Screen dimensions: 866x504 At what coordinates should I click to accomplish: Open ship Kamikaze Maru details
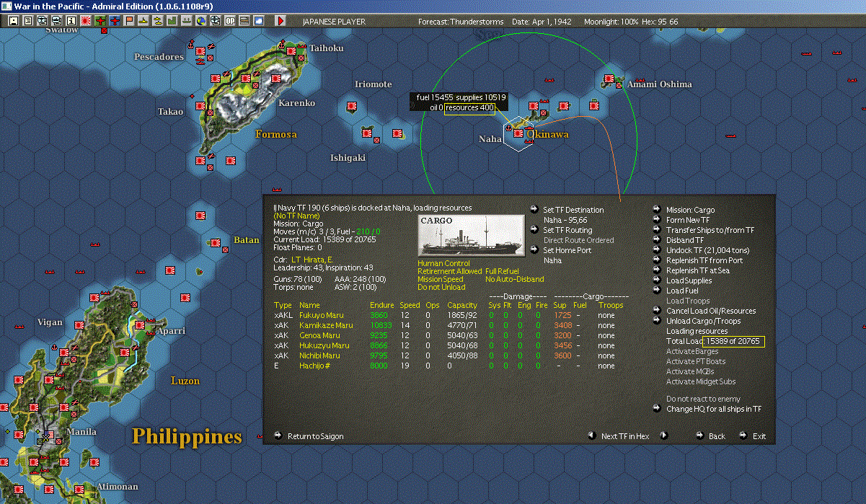[326, 325]
